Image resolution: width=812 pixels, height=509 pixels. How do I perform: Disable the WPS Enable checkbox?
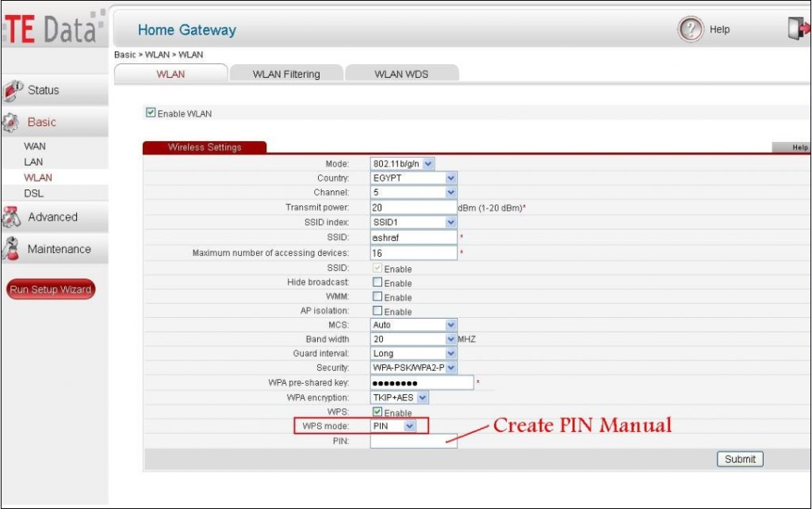click(x=377, y=411)
